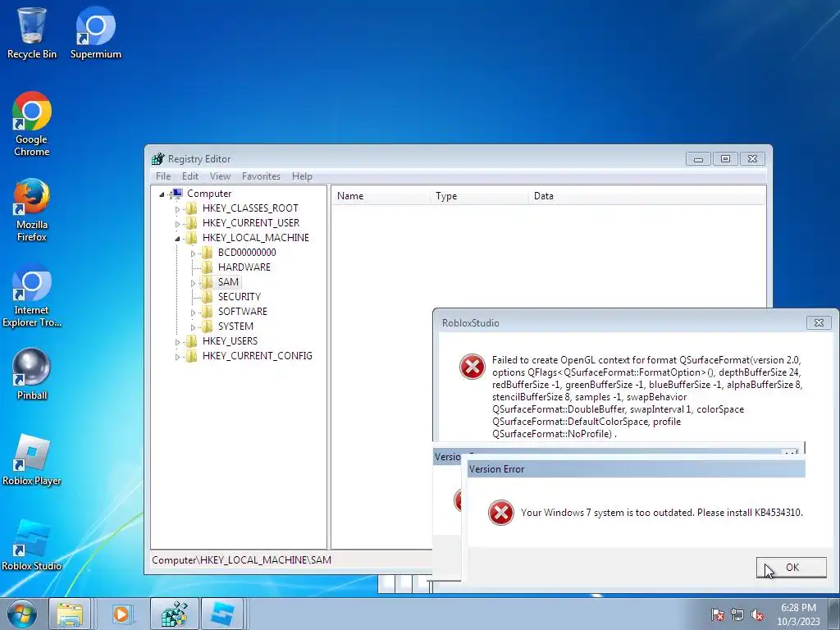Launch Supermium from the desktop

(96, 33)
